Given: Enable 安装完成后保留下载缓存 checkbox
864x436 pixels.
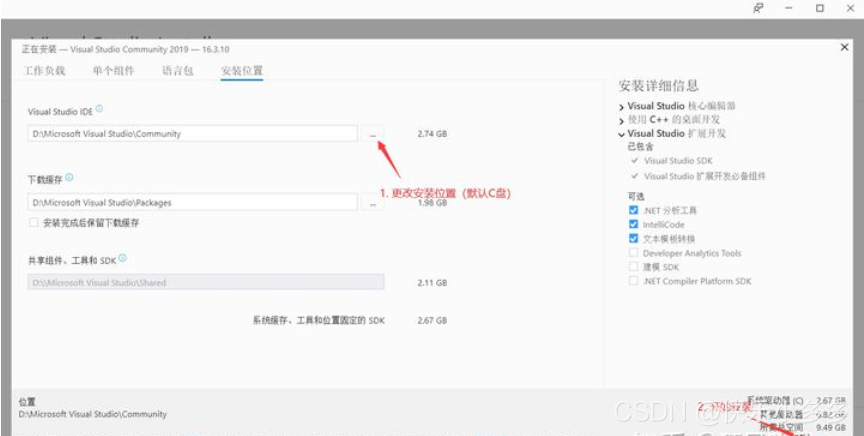Looking at the screenshot, I should click(x=34, y=223).
